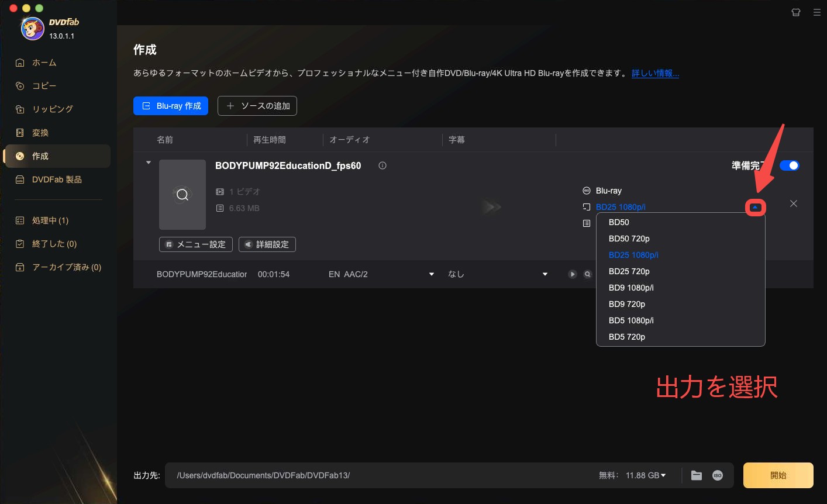
Task: Open the 詳しい情報 link
Action: tap(655, 73)
